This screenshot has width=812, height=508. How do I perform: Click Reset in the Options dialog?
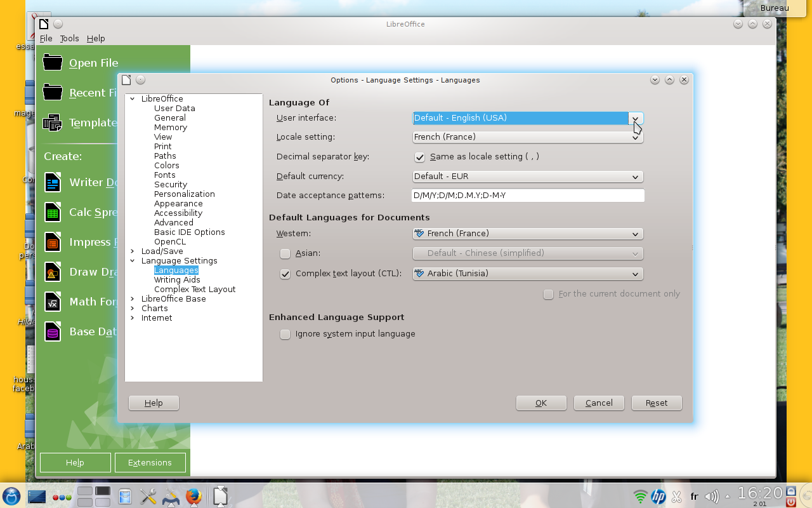(657, 403)
